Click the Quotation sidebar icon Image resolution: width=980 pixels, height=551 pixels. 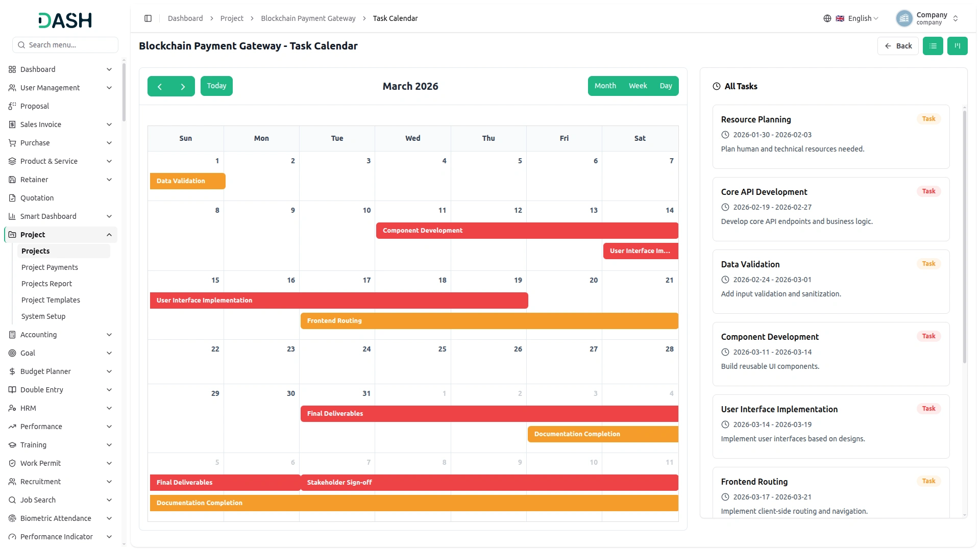[12, 198]
